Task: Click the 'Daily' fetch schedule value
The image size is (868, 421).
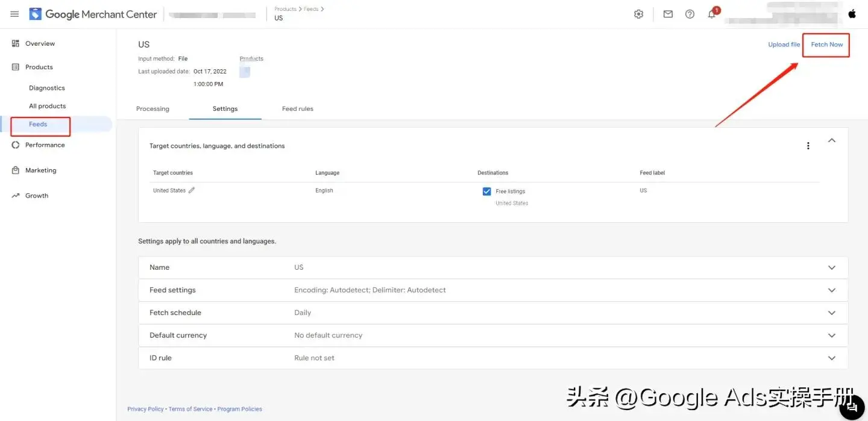Action: click(x=303, y=313)
